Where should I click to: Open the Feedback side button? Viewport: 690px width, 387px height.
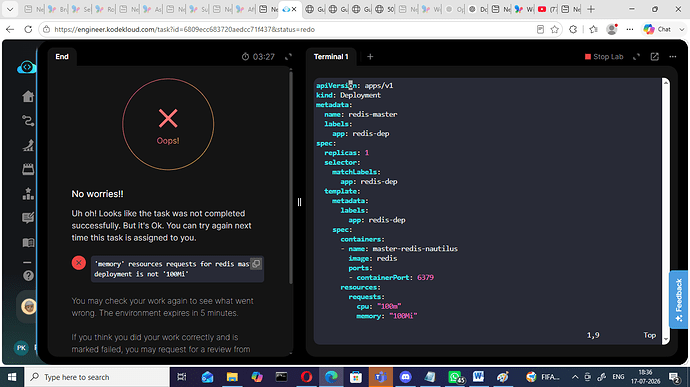pos(679,299)
